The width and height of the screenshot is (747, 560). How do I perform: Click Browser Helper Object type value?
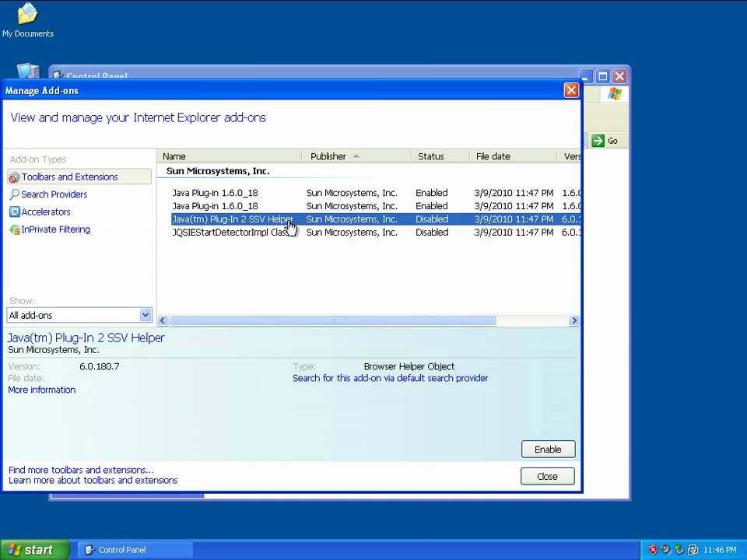[409, 366]
